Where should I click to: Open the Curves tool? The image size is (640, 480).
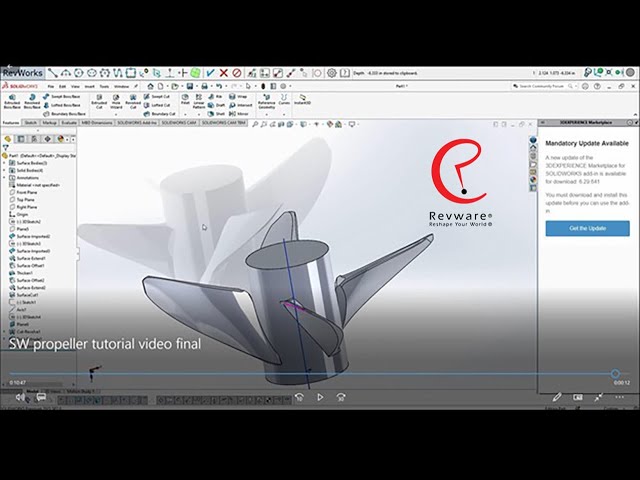[x=284, y=100]
